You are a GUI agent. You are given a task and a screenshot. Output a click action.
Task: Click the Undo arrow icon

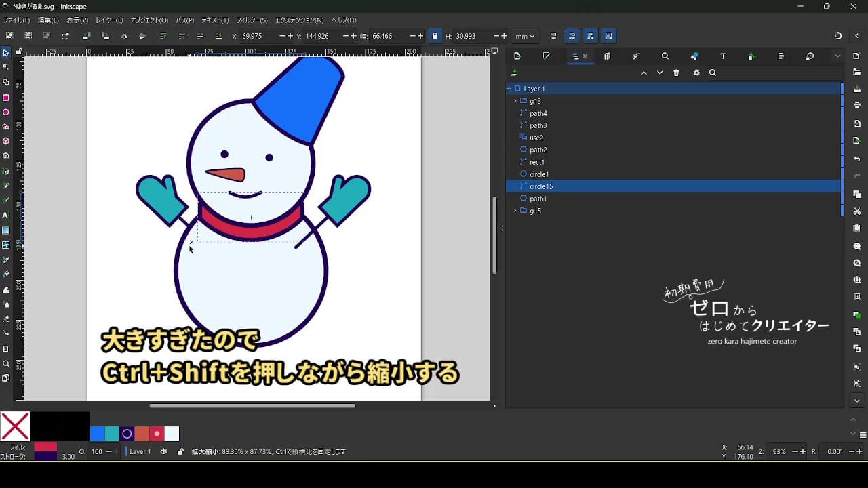pyautogui.click(x=857, y=159)
